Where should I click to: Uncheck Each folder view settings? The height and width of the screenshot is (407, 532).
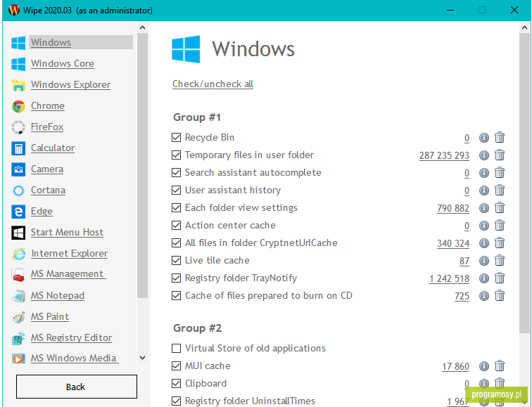click(x=176, y=208)
